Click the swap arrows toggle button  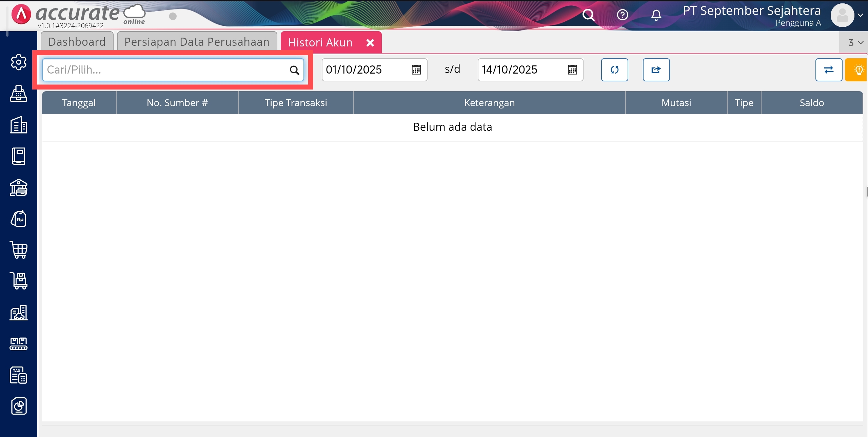pos(829,70)
